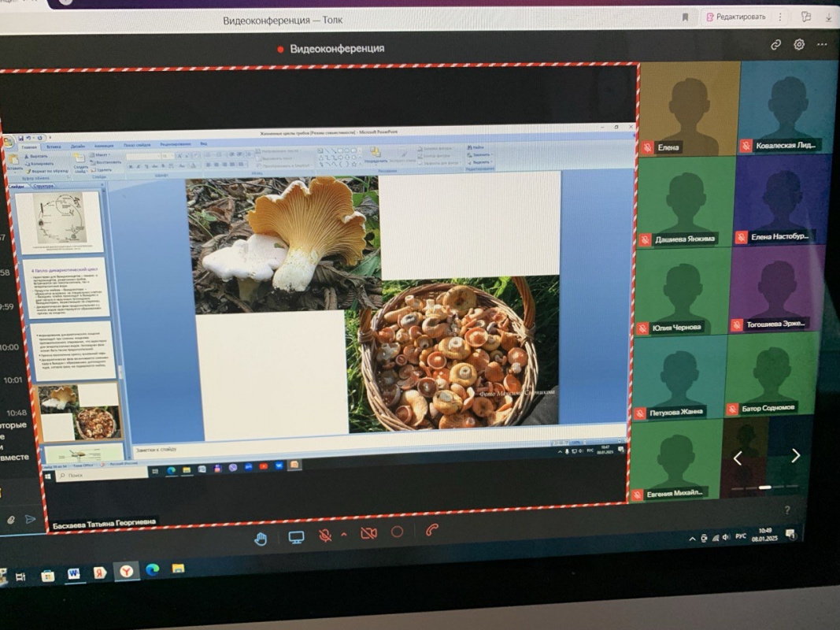
Task: Click the Редактировать button
Action: coord(735,17)
